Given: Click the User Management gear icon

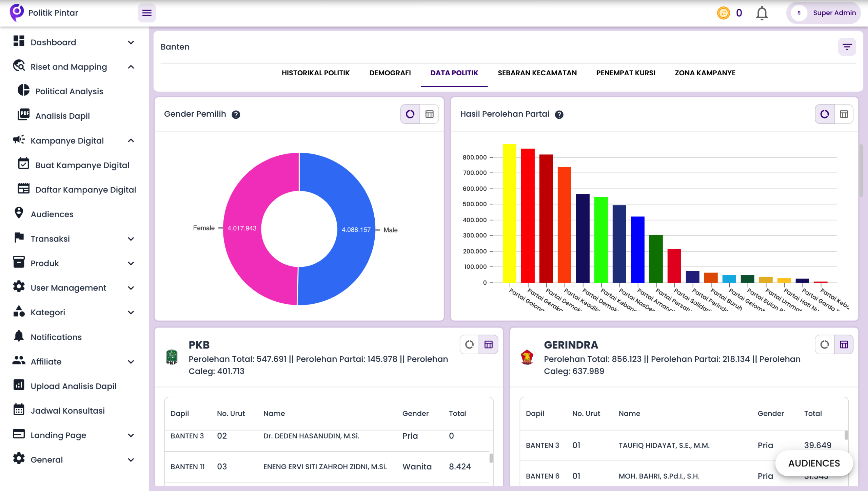Looking at the screenshot, I should [x=19, y=286].
